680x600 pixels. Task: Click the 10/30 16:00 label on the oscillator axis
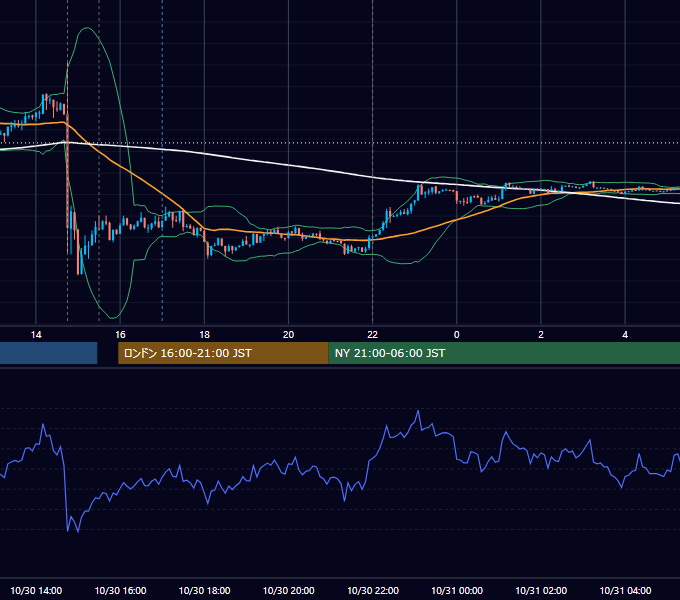tap(120, 590)
